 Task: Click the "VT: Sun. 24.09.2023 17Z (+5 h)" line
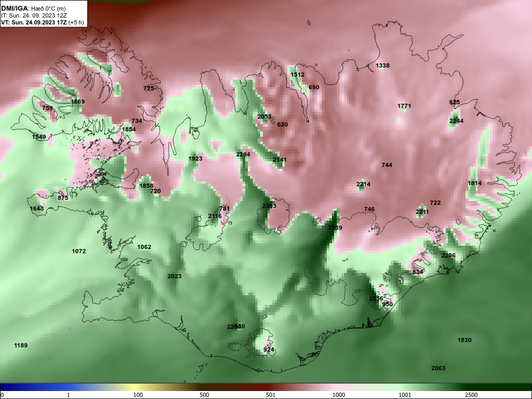click(x=43, y=22)
